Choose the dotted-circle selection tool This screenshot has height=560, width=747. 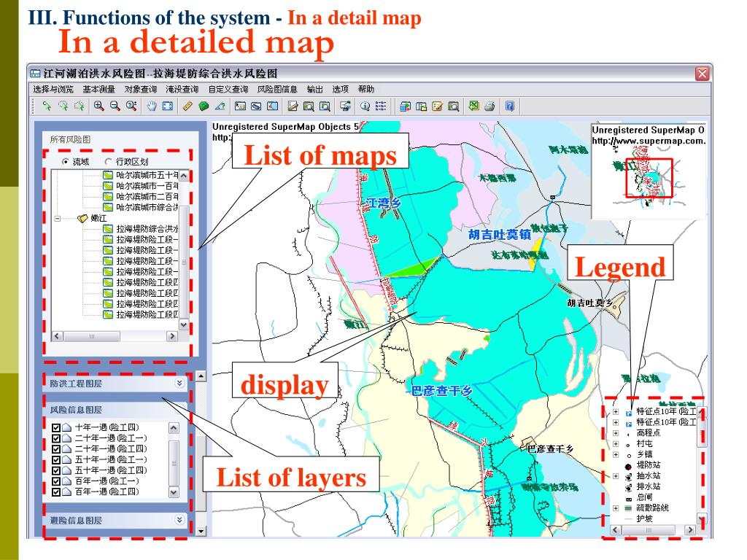(x=63, y=106)
